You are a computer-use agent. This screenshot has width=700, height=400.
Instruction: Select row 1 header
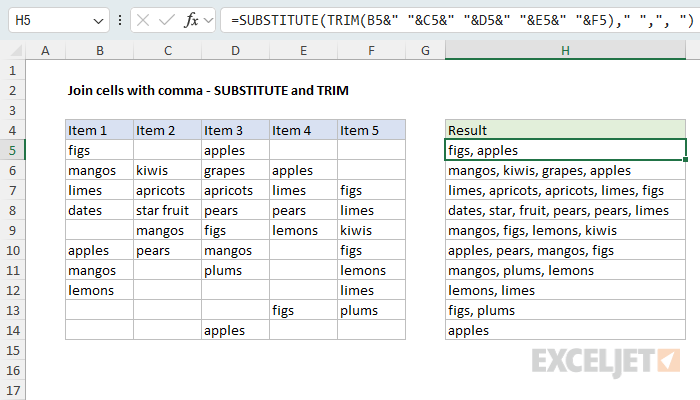point(12,71)
